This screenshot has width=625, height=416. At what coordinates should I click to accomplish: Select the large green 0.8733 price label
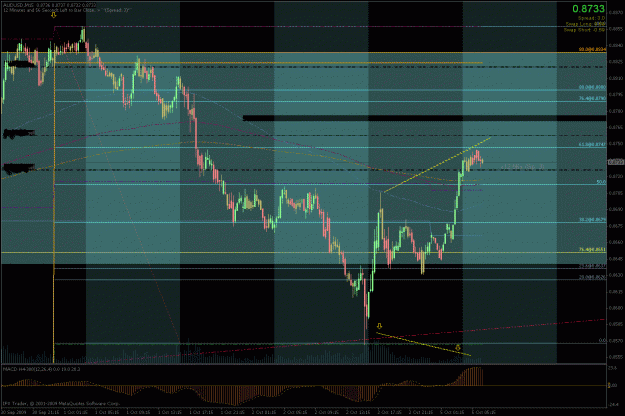588,8
